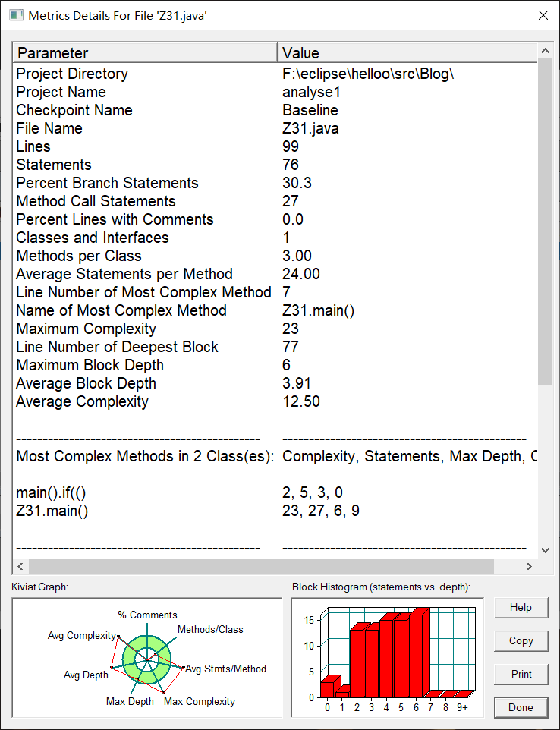Click the value Z31.java in list

(310, 128)
